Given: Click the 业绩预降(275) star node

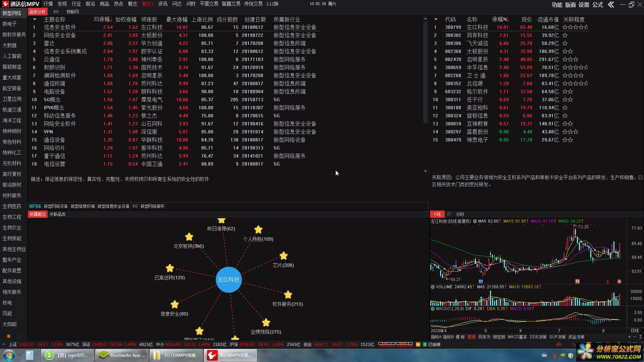Looking at the screenshot, I should click(x=266, y=322).
